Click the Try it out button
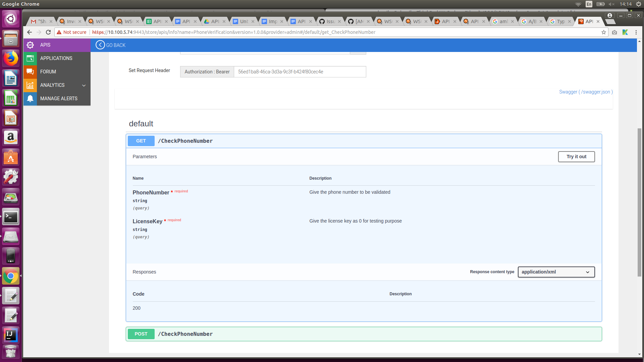Viewport: 644px width, 362px height. pos(576,157)
